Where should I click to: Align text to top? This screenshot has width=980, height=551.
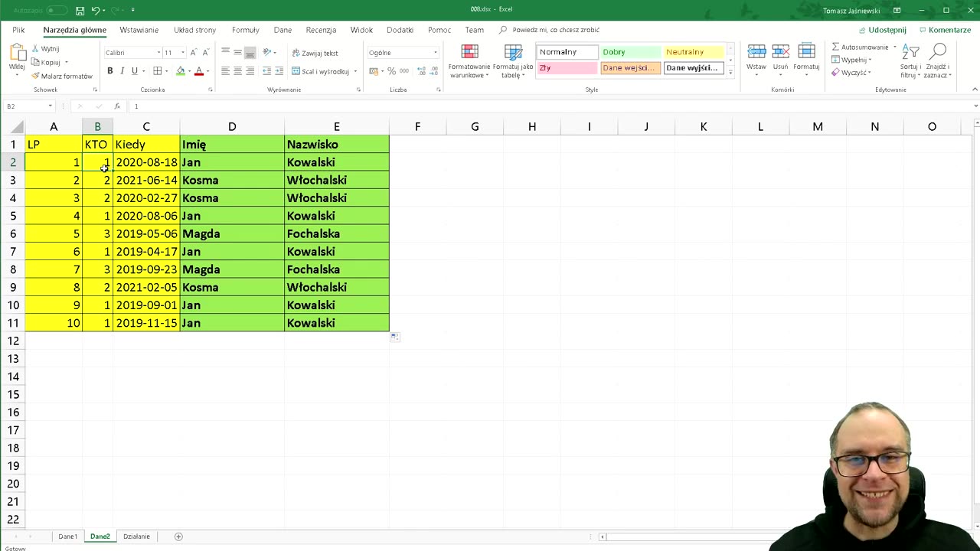pyautogui.click(x=225, y=52)
